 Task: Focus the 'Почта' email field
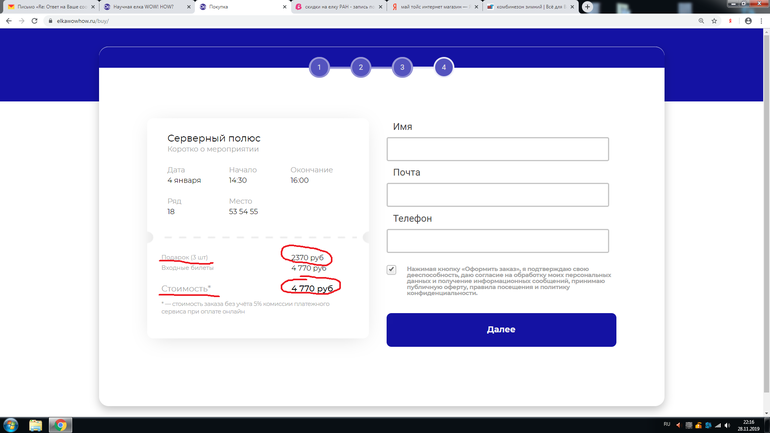pos(497,195)
